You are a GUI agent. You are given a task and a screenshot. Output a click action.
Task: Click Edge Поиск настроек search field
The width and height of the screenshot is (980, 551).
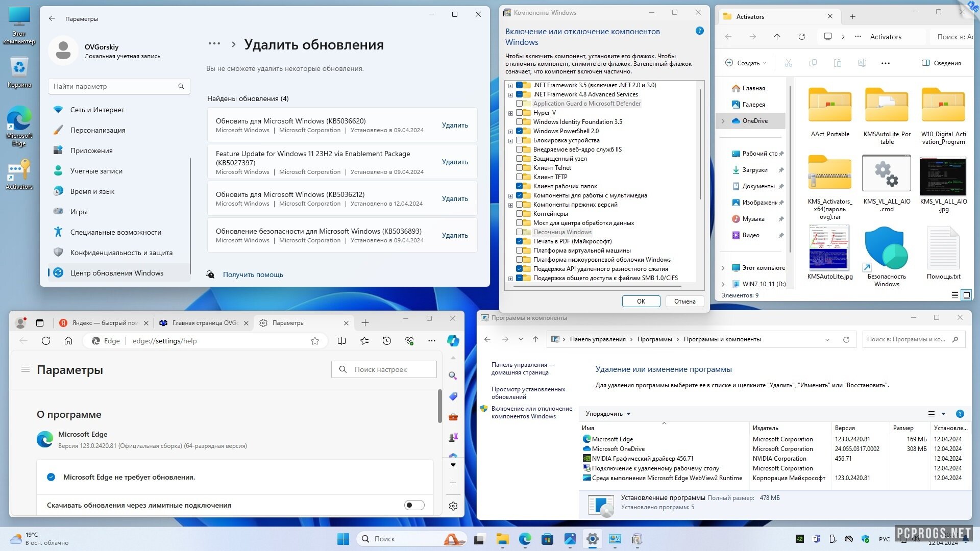[384, 369]
